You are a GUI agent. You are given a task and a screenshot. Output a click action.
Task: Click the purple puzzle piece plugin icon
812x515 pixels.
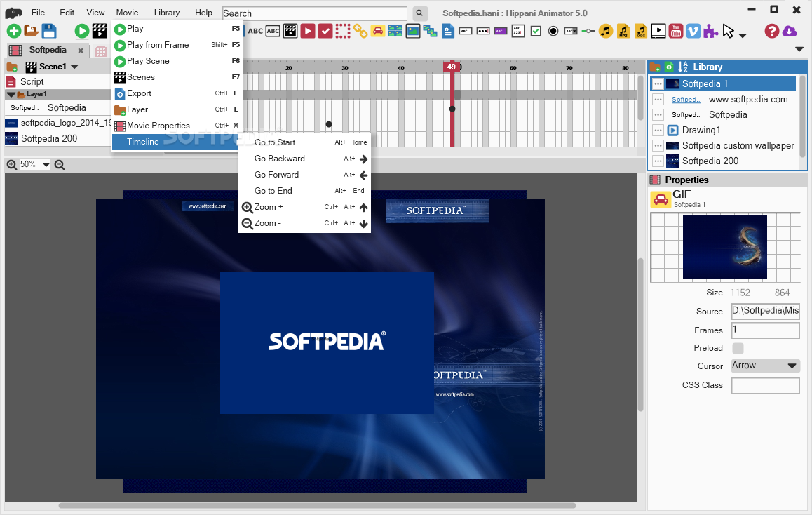coord(710,31)
